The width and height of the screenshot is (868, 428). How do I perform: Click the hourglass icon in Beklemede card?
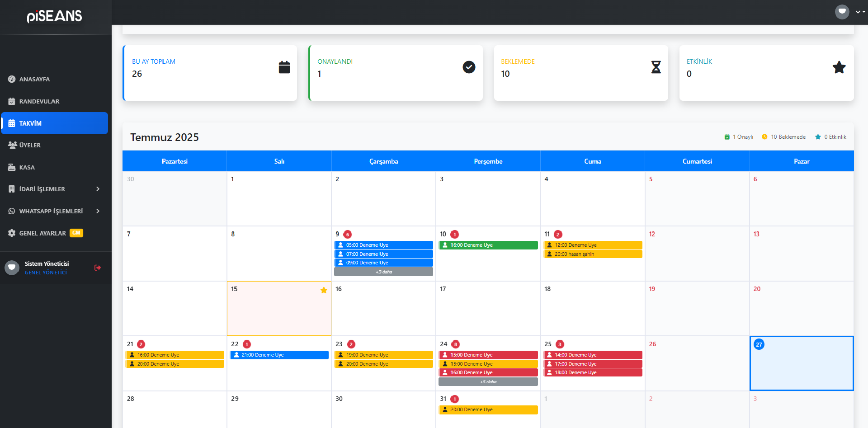656,67
